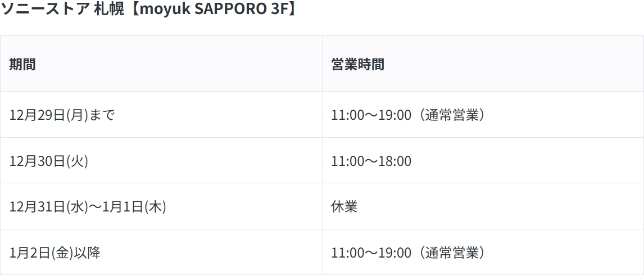The image size is (644, 275).
Task: Select the 期間 column header
Action: coord(22,64)
